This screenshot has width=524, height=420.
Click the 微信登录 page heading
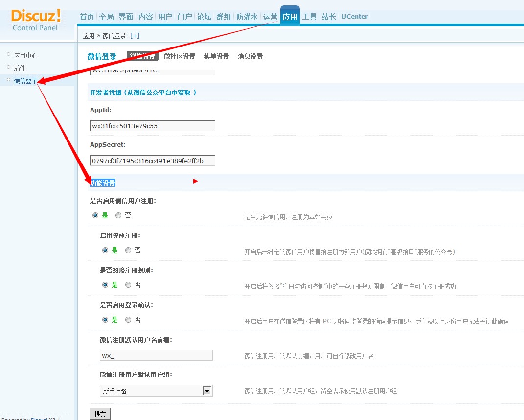click(102, 56)
